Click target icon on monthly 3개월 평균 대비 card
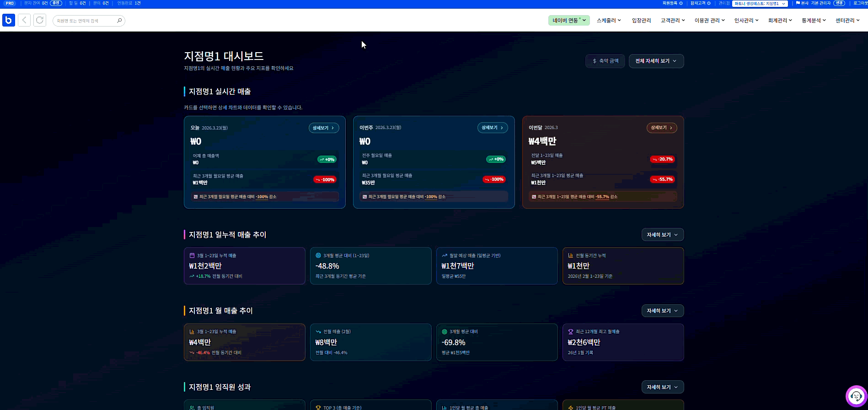Image resolution: width=868 pixels, height=410 pixels. (445, 331)
